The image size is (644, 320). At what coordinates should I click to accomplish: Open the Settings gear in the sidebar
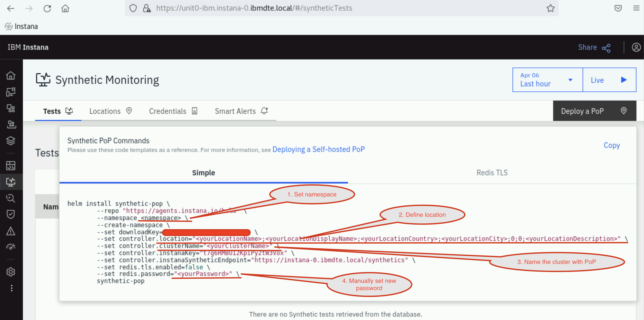11,272
